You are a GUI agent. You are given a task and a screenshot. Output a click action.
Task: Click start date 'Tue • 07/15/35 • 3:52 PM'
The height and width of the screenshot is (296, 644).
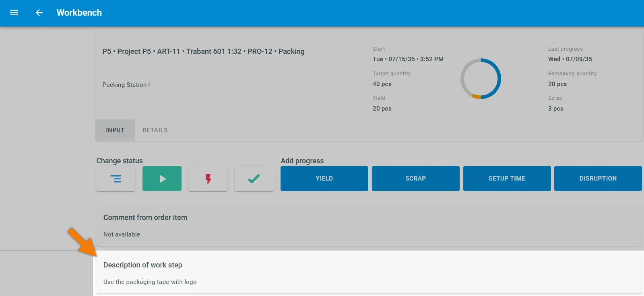[408, 59]
